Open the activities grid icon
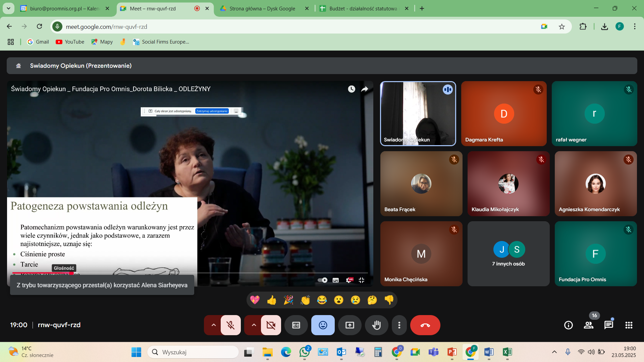This screenshot has height=362, width=644. pyautogui.click(x=629, y=325)
